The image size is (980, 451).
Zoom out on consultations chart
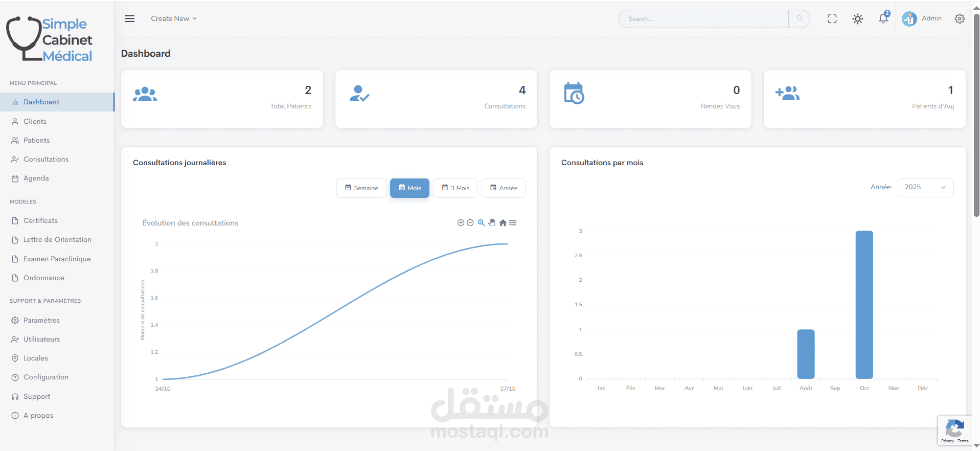click(470, 223)
